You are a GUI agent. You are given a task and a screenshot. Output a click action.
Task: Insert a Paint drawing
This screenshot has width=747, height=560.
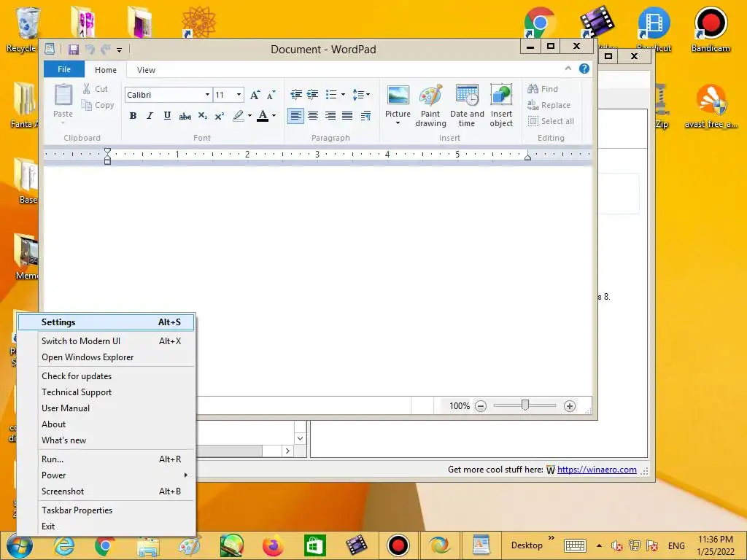pyautogui.click(x=430, y=106)
